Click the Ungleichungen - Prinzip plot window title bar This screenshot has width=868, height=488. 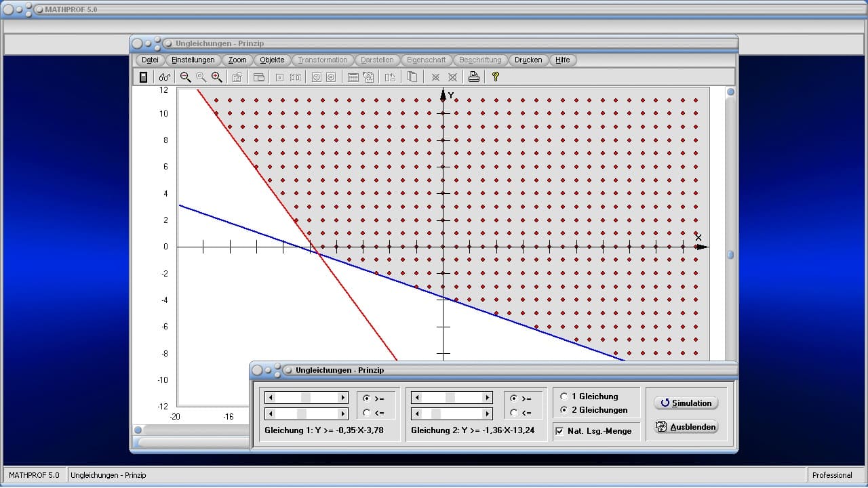click(x=434, y=43)
